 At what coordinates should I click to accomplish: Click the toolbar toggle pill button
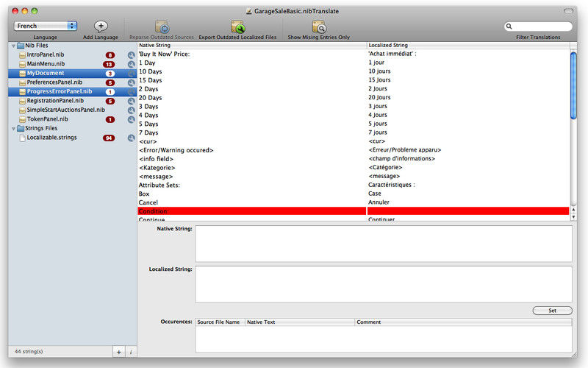click(568, 11)
